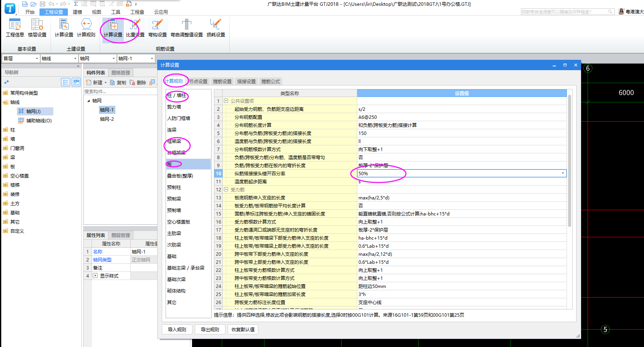
Task: Select 叠合板(整厚) in category list
Action: (180, 176)
